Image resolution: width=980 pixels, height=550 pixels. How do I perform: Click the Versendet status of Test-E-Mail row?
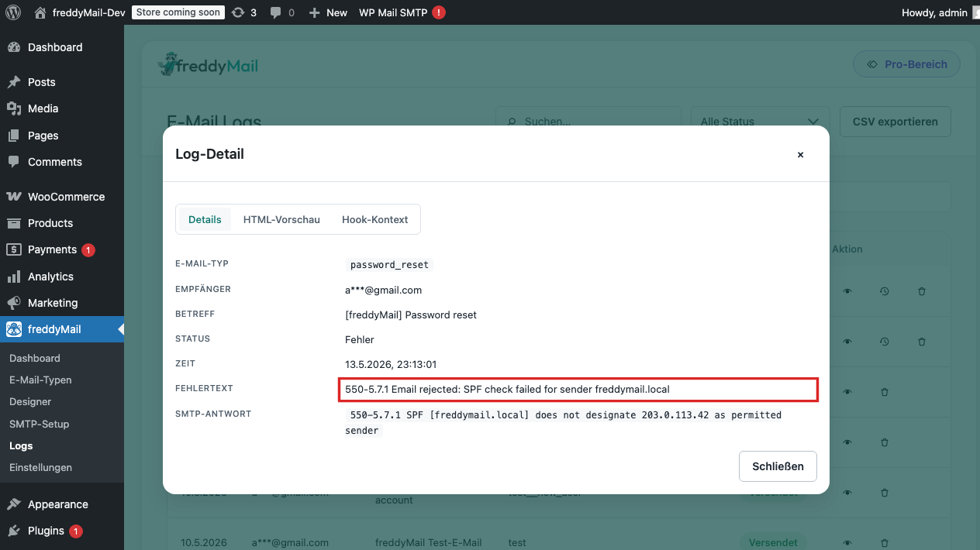(x=773, y=543)
